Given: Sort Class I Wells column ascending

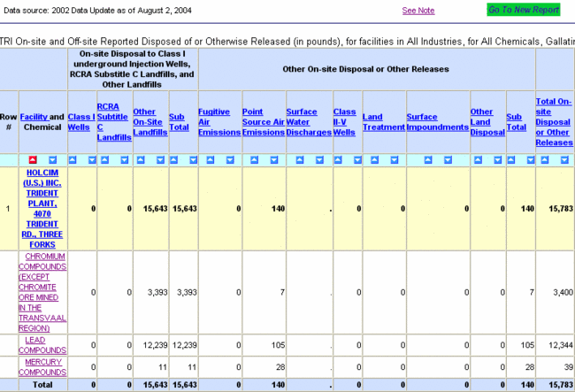Looking at the screenshot, I should [x=73, y=160].
